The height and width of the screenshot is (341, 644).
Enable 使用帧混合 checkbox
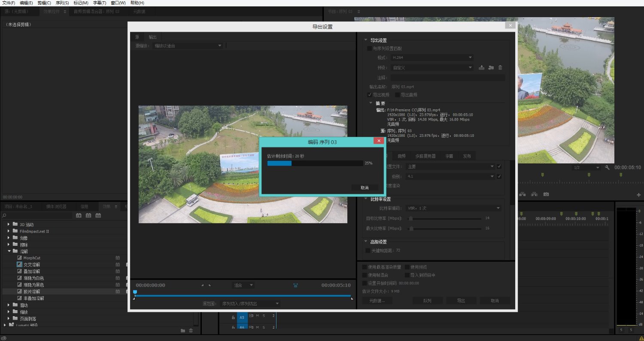click(365, 275)
